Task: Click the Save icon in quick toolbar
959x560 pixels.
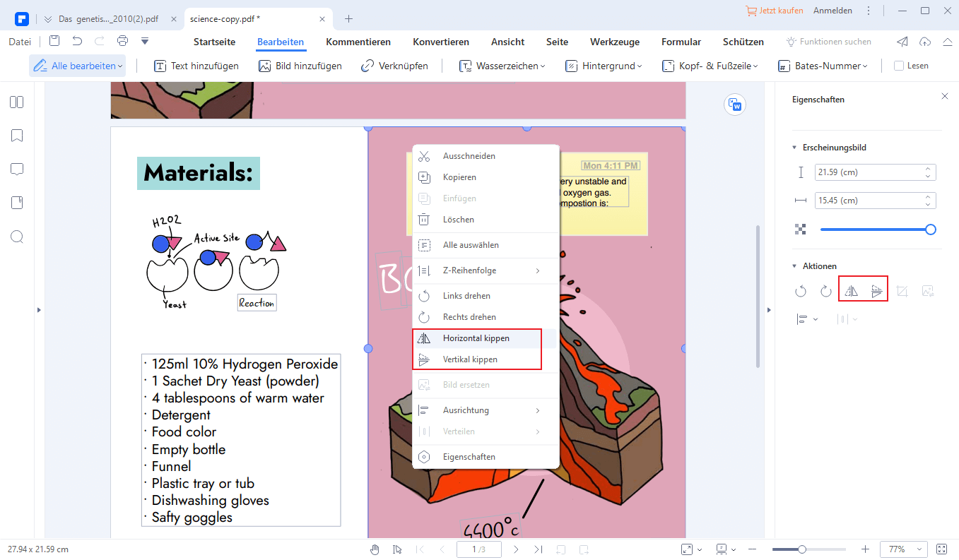Action: tap(54, 41)
